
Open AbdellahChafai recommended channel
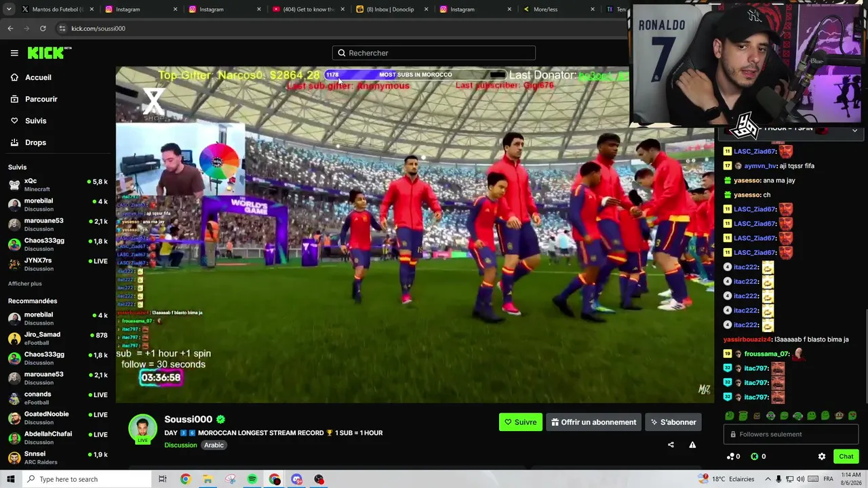(58, 437)
